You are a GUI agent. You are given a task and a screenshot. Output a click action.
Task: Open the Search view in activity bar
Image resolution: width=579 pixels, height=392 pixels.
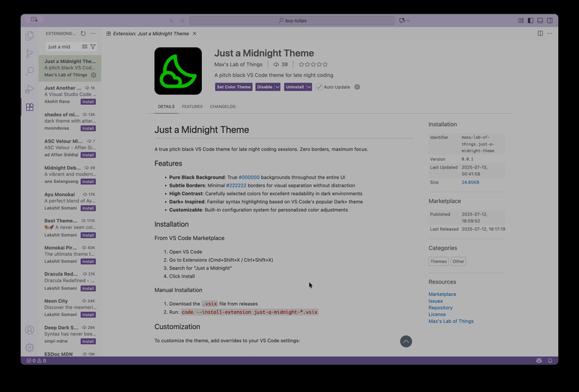coord(30,71)
